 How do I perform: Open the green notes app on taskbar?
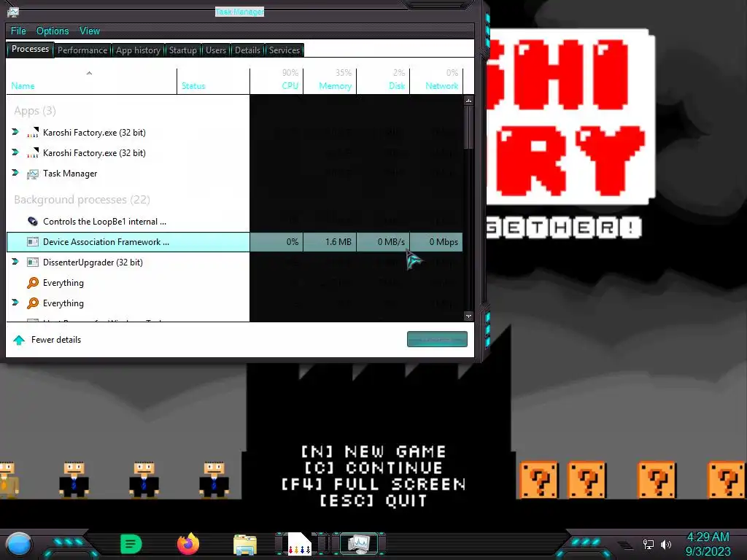point(131,544)
